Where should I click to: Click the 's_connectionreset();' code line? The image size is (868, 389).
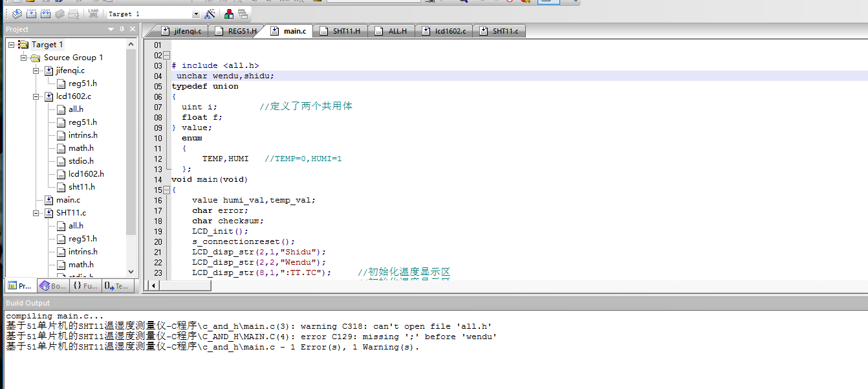243,241
